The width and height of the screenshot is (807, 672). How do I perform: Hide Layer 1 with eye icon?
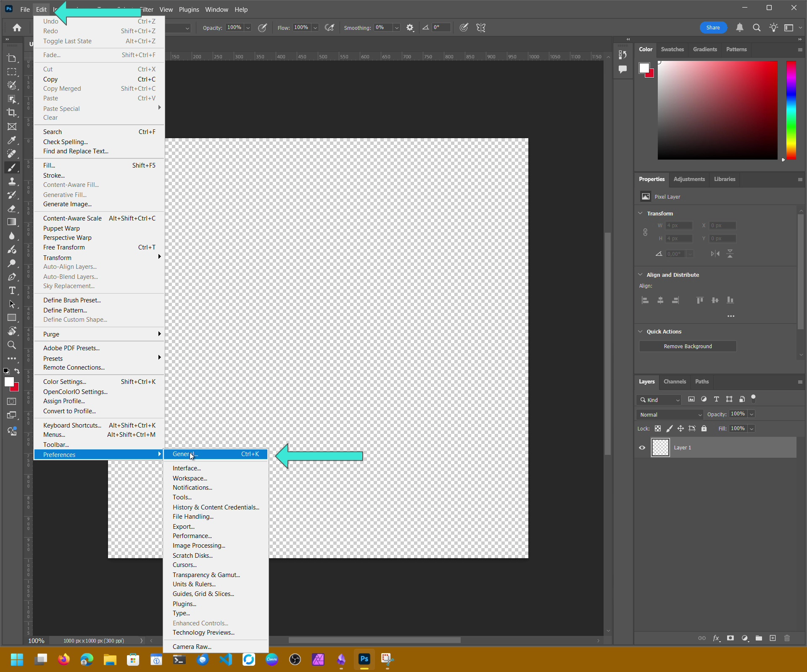642,447
